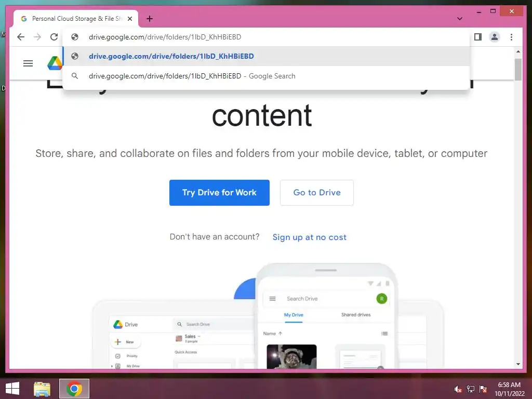Click inside the address bar URL text

coord(165,37)
